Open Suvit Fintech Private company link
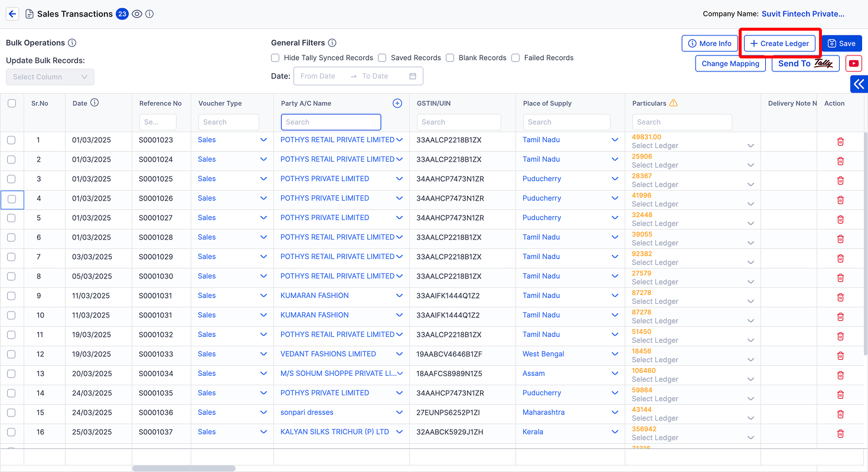This screenshot has width=868, height=472. (x=803, y=14)
